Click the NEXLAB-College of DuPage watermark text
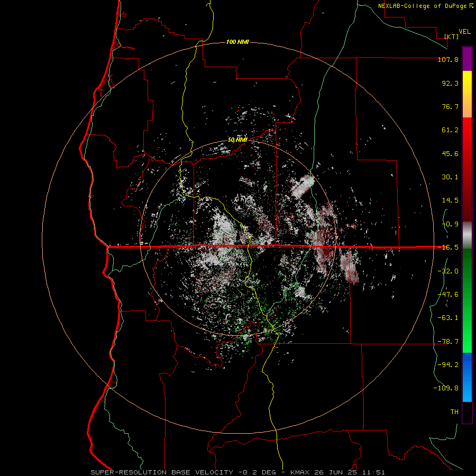The image size is (476, 476). click(426, 6)
